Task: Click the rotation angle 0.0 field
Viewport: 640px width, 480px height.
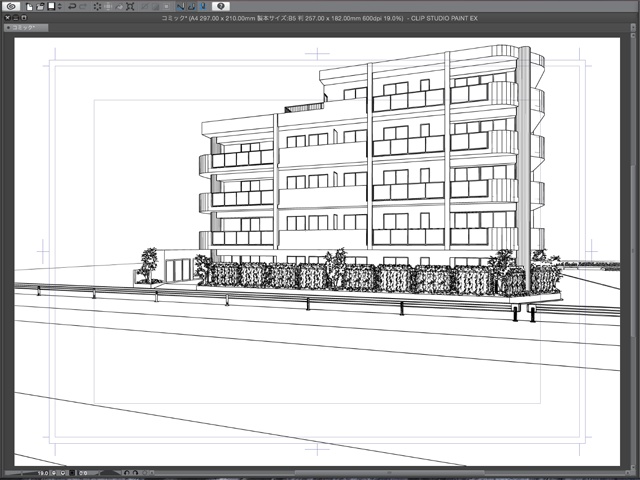Action: coord(83,473)
